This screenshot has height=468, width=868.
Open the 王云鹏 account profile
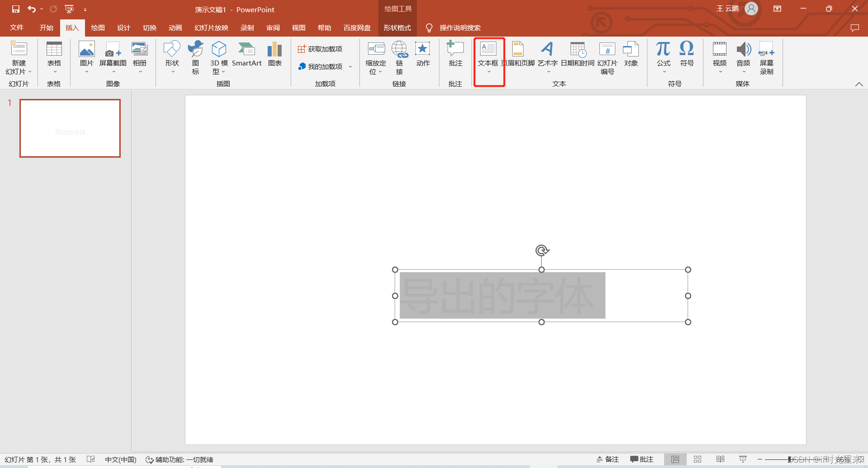coord(736,9)
